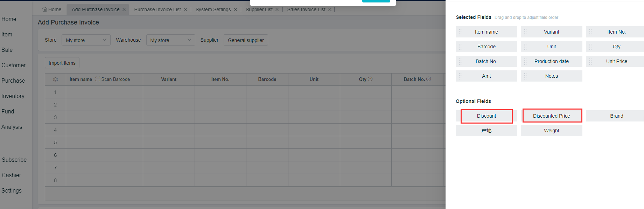The width and height of the screenshot is (644, 209).
Task: Select the General supplier field
Action: 246,40
